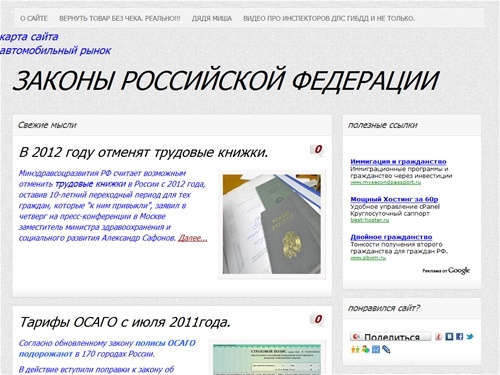500x375 pixels.
Task: Open the Двойное гражданство ad link
Action: [x=391, y=237]
